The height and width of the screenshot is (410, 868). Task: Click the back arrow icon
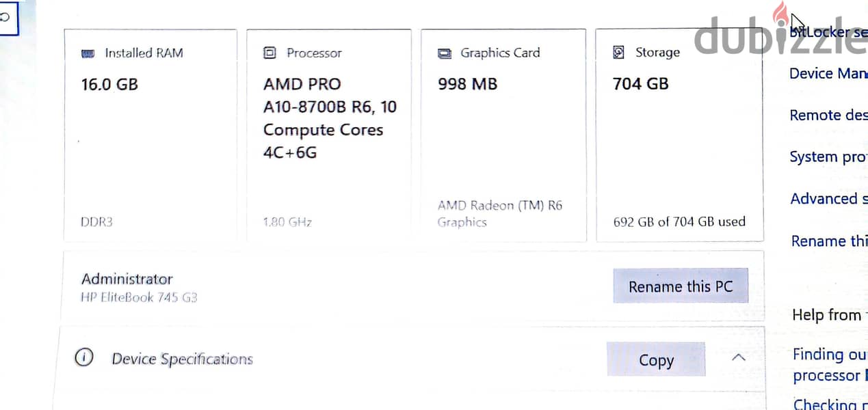coord(5,19)
